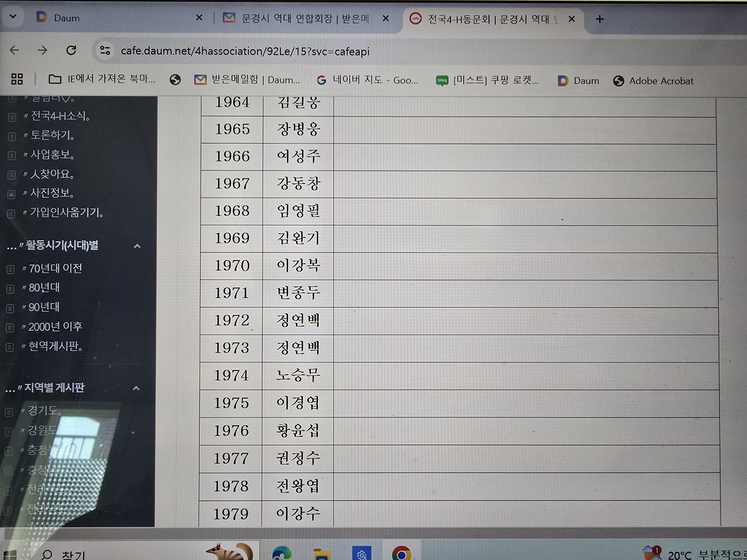The height and width of the screenshot is (560, 747).
Task: Open the IE에서 가져온 북마크 folder
Action: [102, 79]
